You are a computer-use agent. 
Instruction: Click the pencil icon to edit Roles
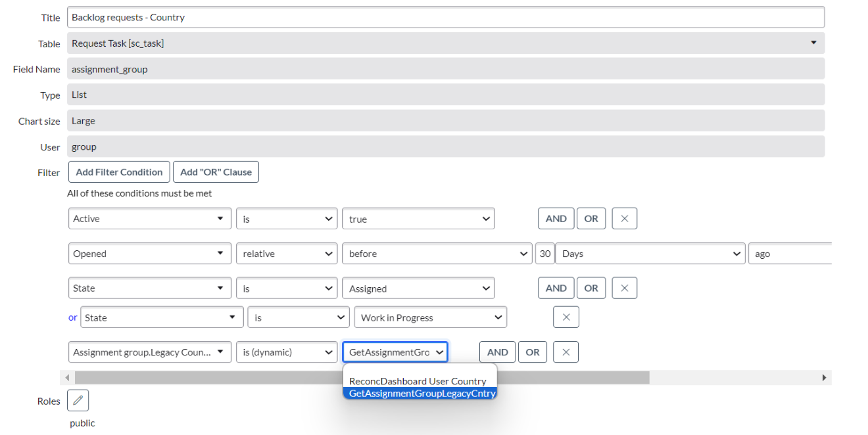(78, 400)
